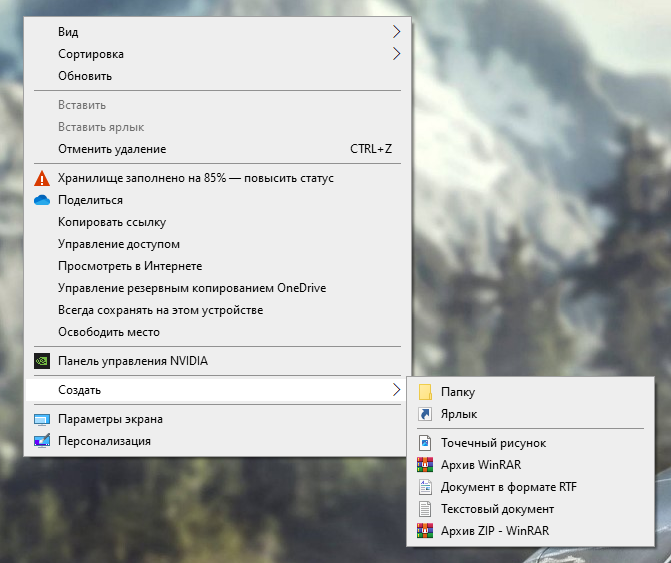The width and height of the screenshot is (671, 563).
Task: Open Панель управления NVIDIA
Action: tap(217, 361)
